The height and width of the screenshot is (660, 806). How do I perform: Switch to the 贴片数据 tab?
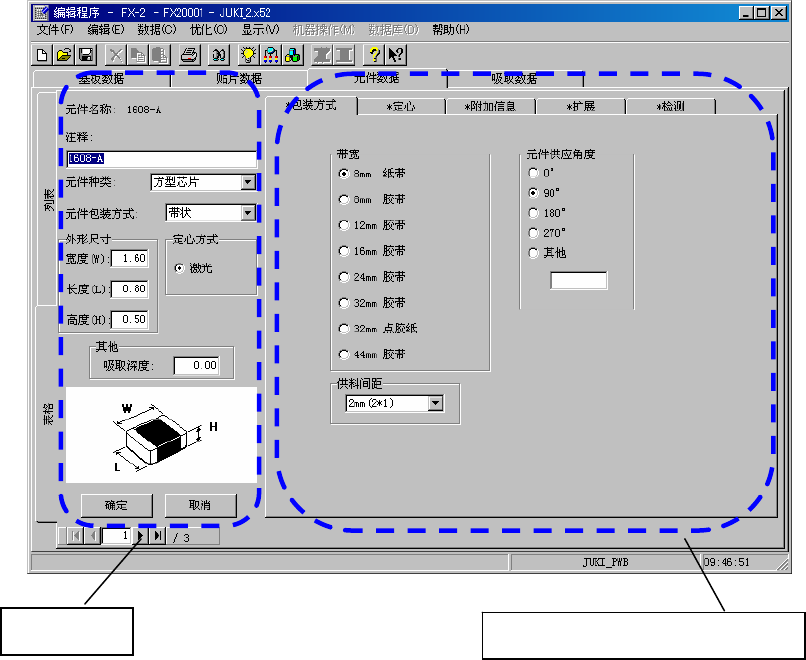[x=239, y=79]
